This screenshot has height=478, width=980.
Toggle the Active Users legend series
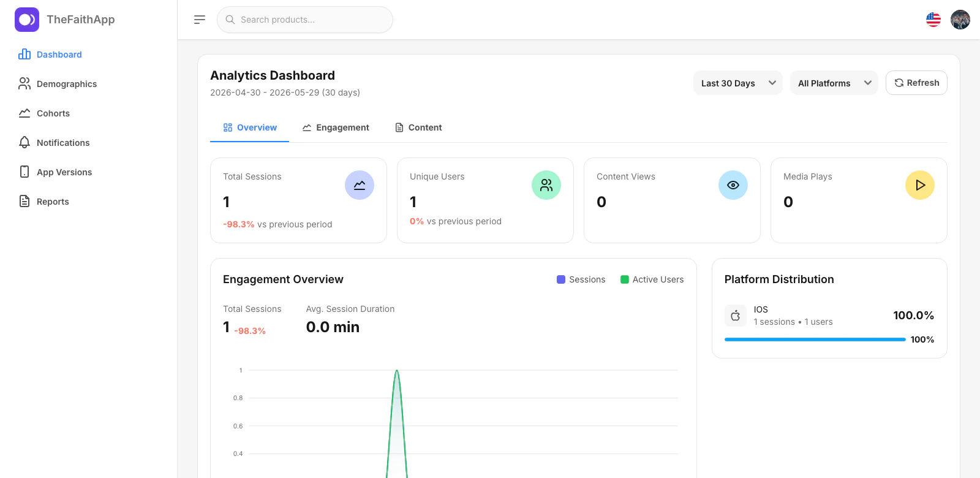click(x=652, y=279)
